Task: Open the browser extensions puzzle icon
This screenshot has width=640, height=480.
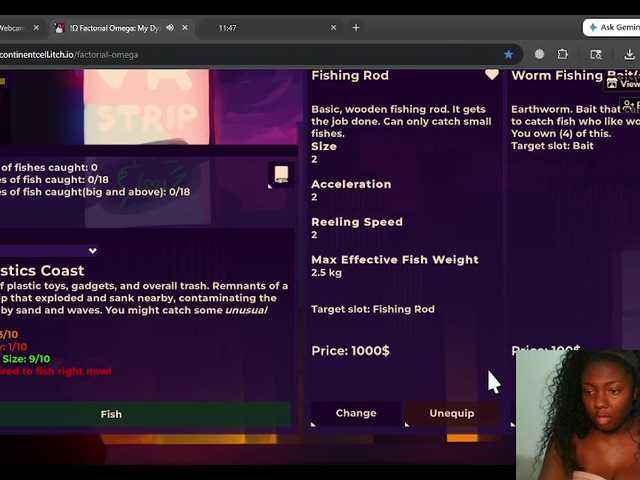Action: point(563,54)
